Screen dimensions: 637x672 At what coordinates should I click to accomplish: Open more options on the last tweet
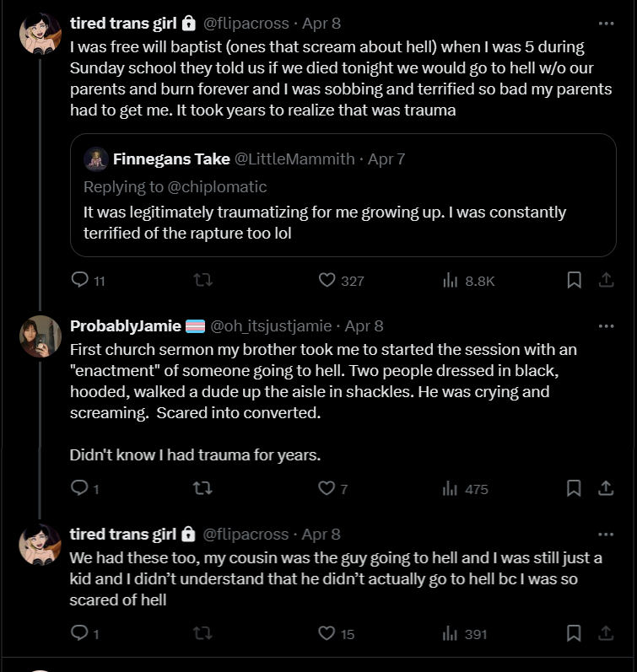(x=606, y=535)
